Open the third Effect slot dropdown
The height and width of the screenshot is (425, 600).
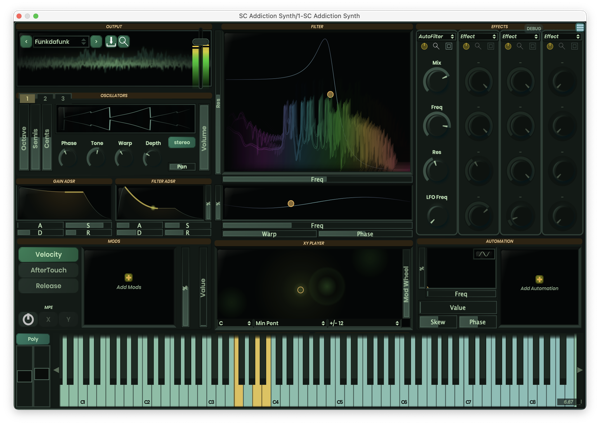point(520,36)
